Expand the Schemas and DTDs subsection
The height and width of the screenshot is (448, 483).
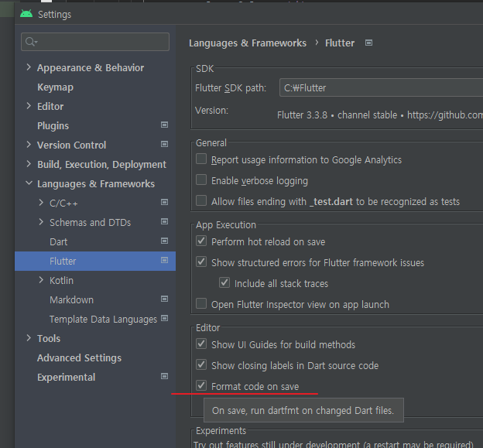coord(41,222)
